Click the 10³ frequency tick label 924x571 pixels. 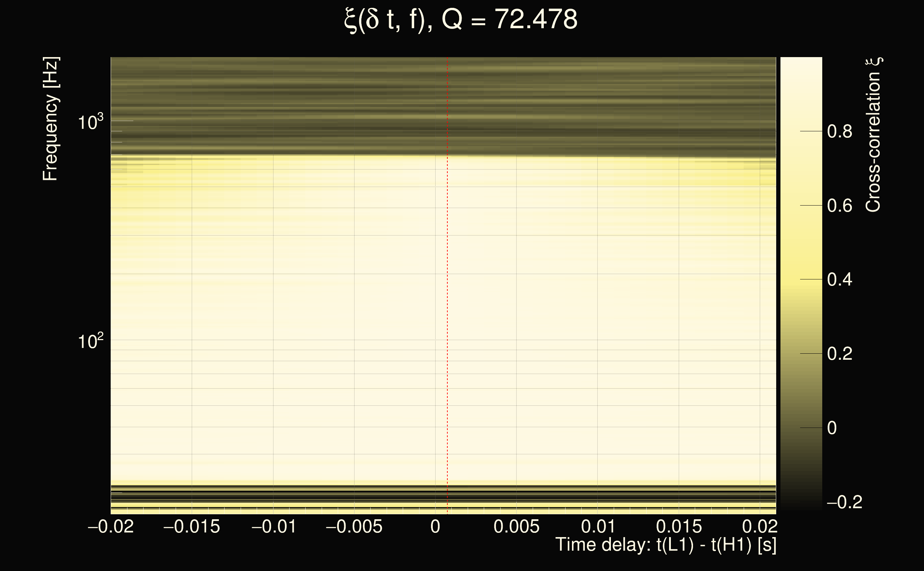90,122
